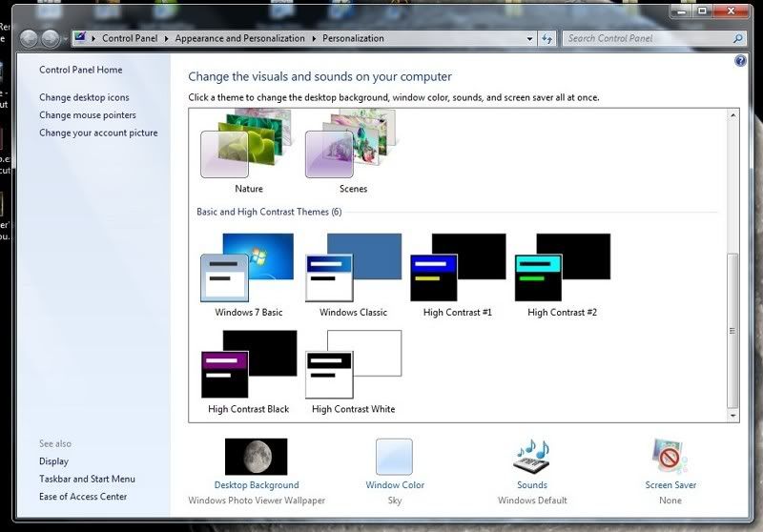Click the Control Panel icon in address bar
The image size is (763, 532).
80,38
